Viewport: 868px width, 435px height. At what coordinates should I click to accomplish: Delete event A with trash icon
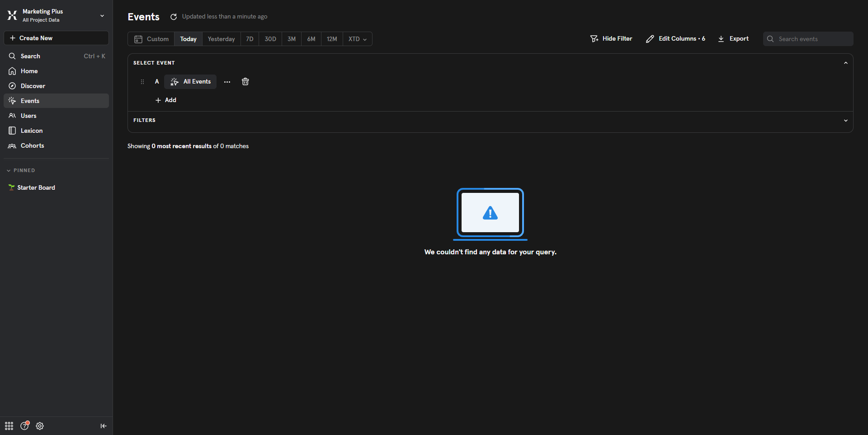(x=245, y=82)
